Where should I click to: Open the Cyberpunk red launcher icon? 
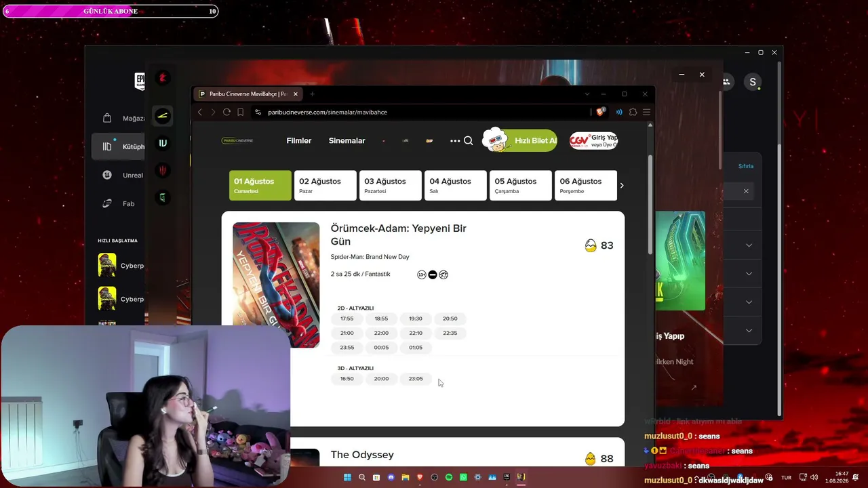click(162, 78)
